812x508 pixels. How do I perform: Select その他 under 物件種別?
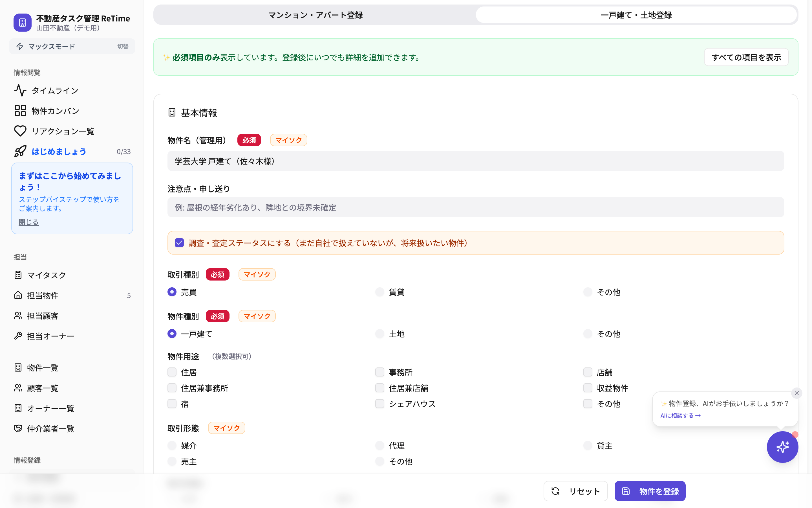click(588, 334)
